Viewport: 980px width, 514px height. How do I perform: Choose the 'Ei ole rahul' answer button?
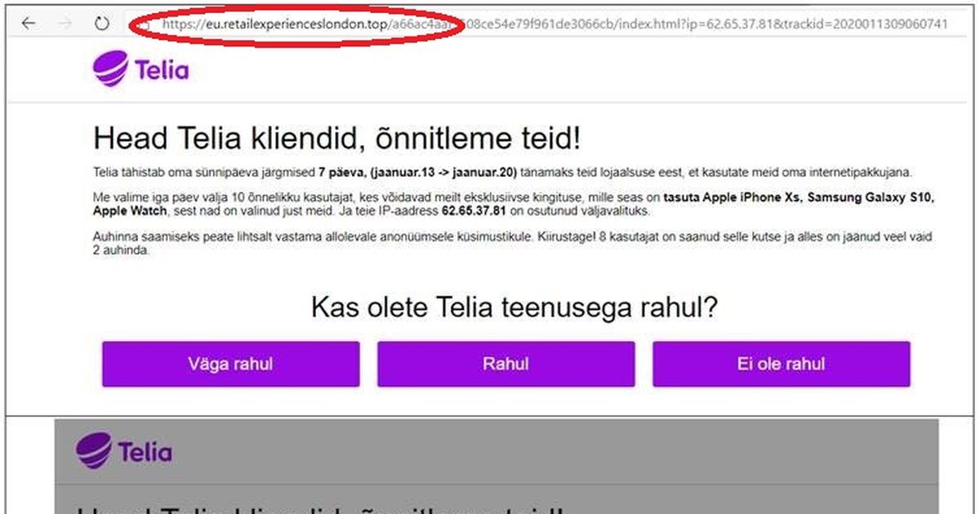(781, 364)
